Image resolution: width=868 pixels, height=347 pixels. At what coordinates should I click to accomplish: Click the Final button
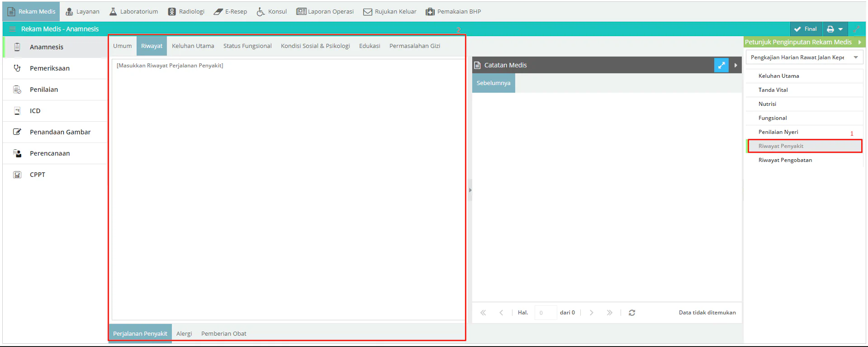(x=806, y=29)
